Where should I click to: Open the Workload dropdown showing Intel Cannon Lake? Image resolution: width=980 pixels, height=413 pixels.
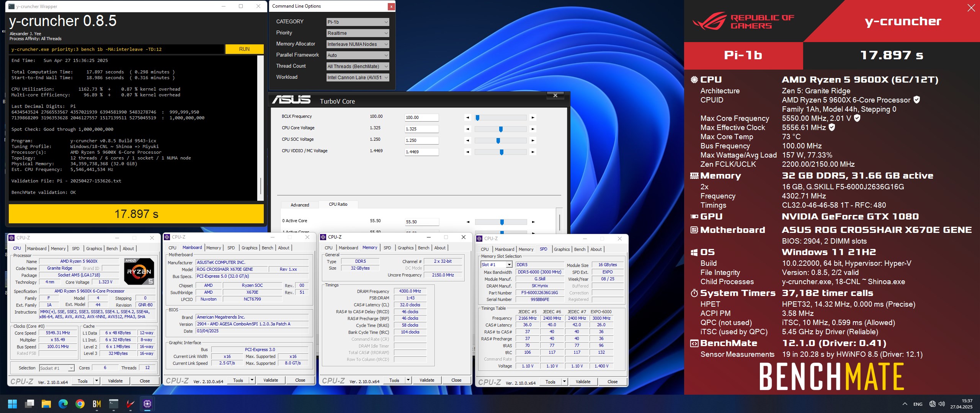[x=358, y=78]
